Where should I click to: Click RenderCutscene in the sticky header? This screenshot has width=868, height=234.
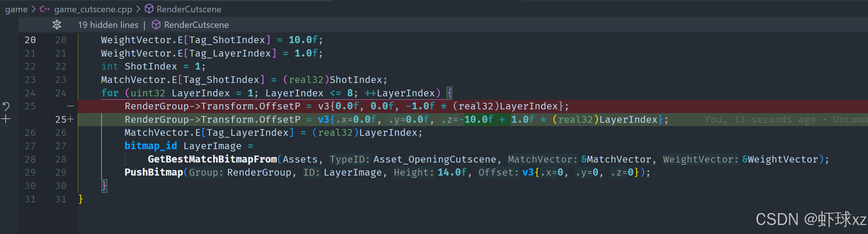196,25
